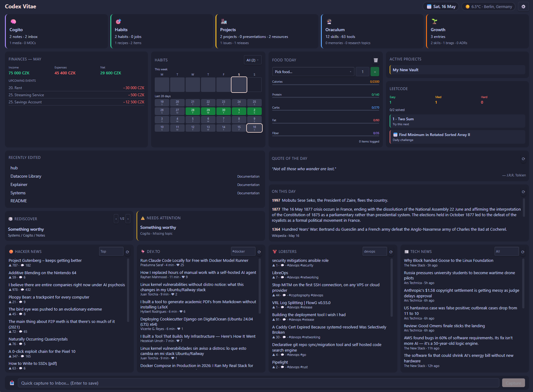Toggle Friday habit cell in This week
Image resolution: width=533 pixels, height=392 pixels.
point(223,85)
